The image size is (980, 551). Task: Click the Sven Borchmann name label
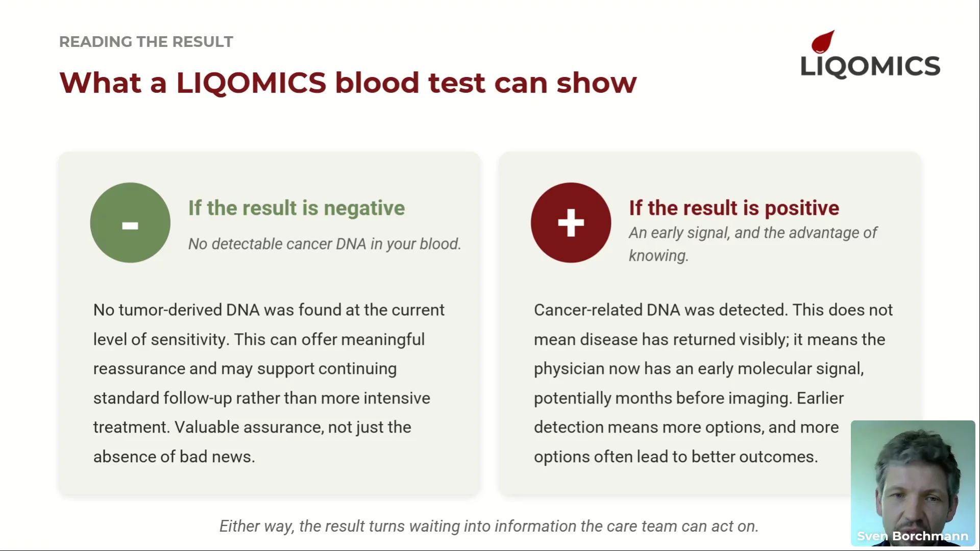(913, 536)
